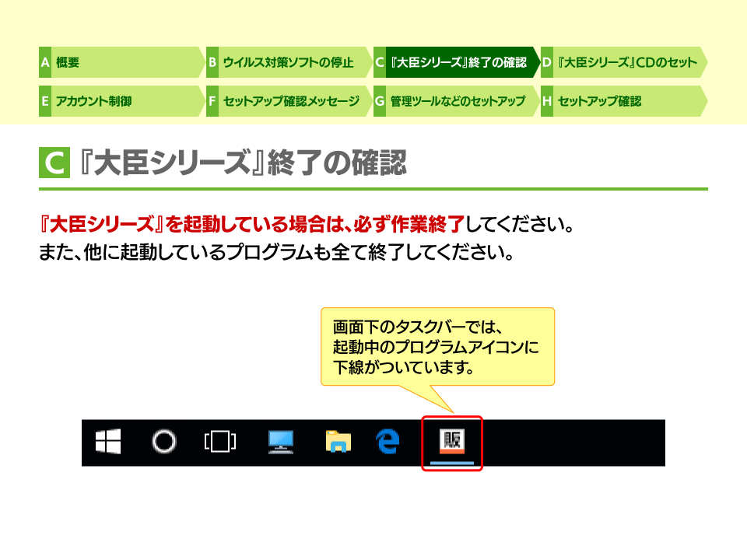
Task: Click the Windows Start icon in taskbar
Action: pos(108,442)
